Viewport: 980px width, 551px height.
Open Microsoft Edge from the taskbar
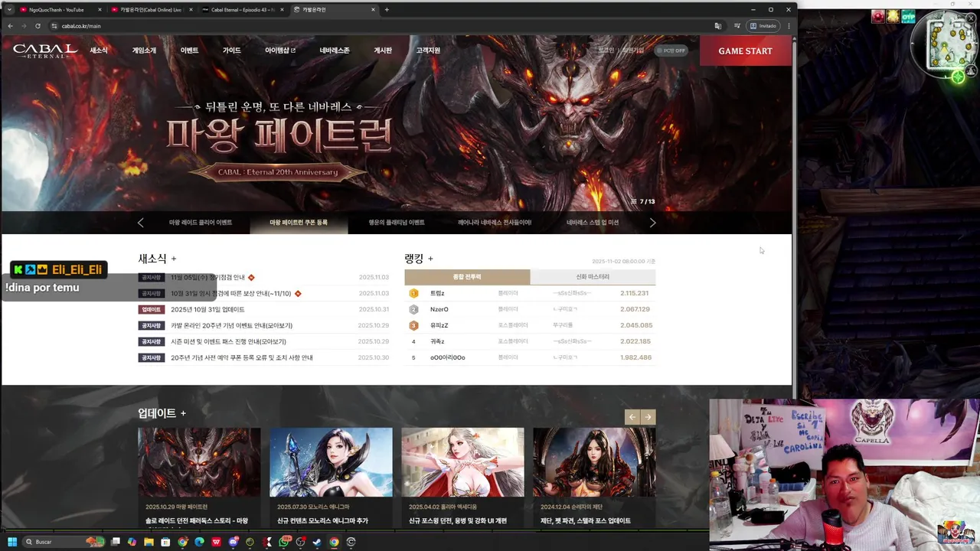(199, 542)
